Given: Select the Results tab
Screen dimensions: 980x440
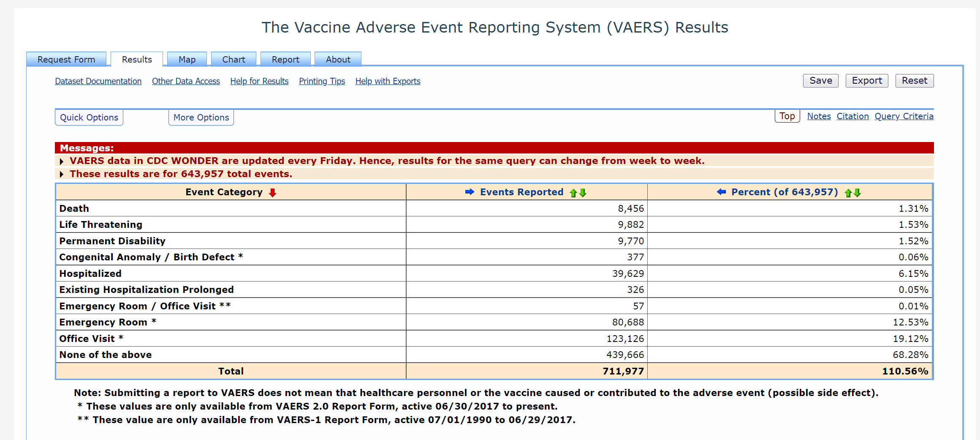Looking at the screenshot, I should coord(137,59).
